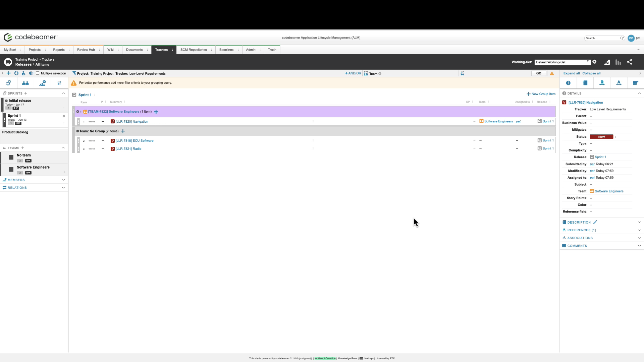Open the comments tab icon in right panel
The image size is (644, 362).
tap(635, 83)
